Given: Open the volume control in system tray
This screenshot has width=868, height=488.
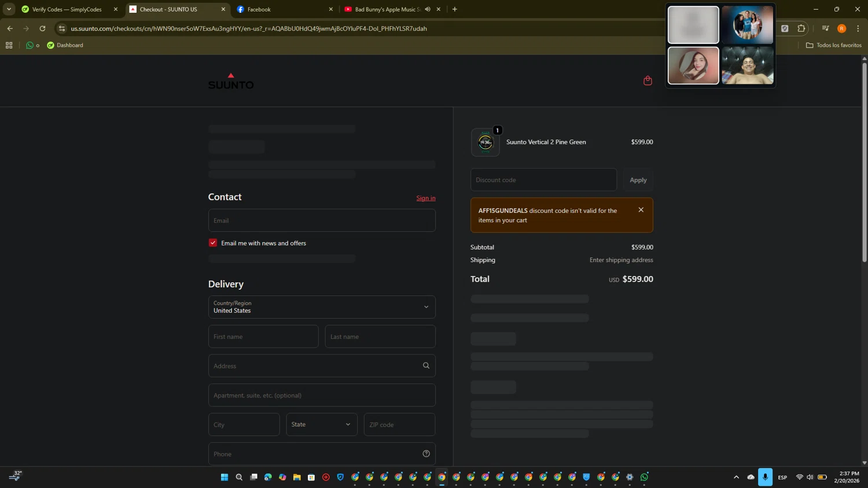Looking at the screenshot, I should pos(810,477).
